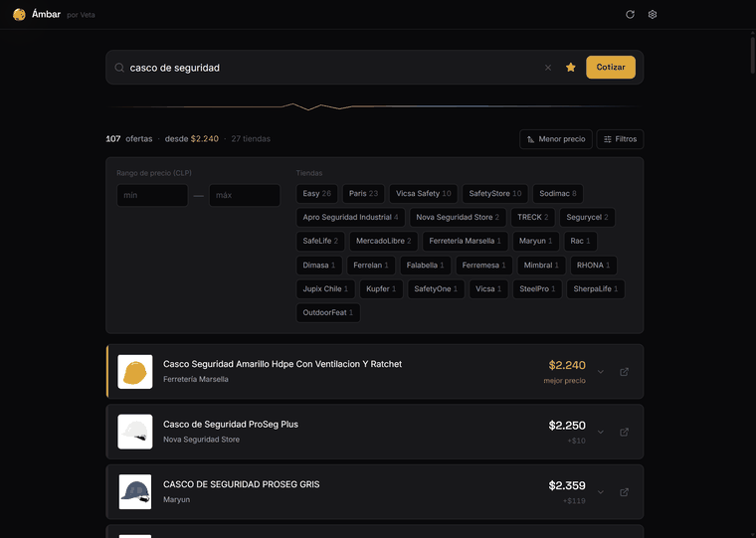Click the search magnifier icon
This screenshot has width=756, height=538.
click(x=119, y=68)
